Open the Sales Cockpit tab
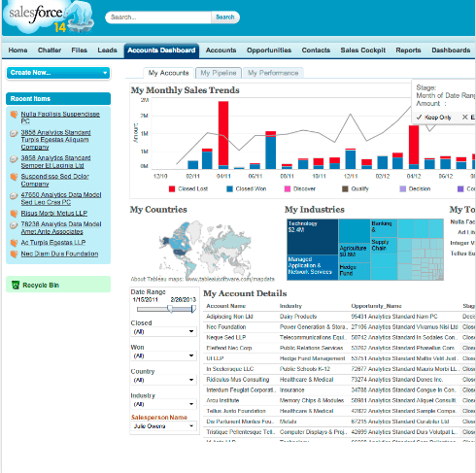The width and height of the screenshot is (476, 473). coord(363,51)
